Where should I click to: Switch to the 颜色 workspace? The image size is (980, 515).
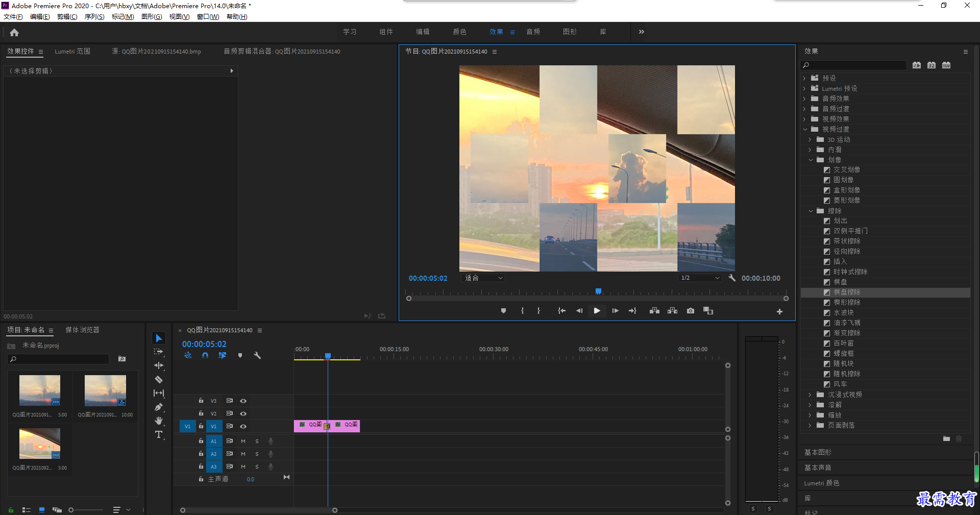[x=459, y=32]
